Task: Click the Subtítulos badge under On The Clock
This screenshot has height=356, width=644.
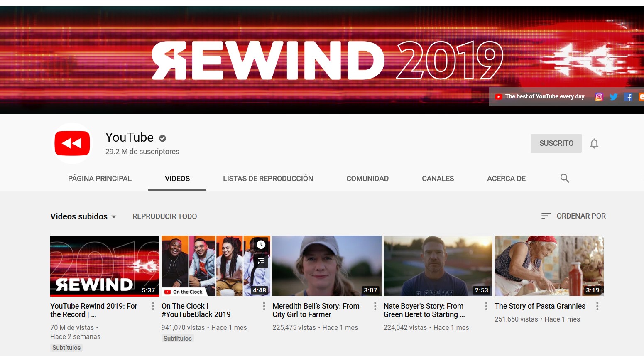Action: click(178, 339)
